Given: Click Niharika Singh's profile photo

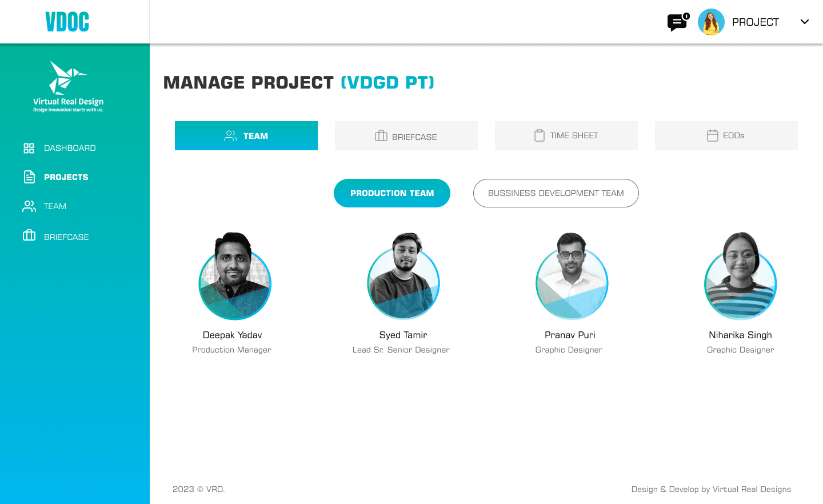Looking at the screenshot, I should click(x=740, y=276).
